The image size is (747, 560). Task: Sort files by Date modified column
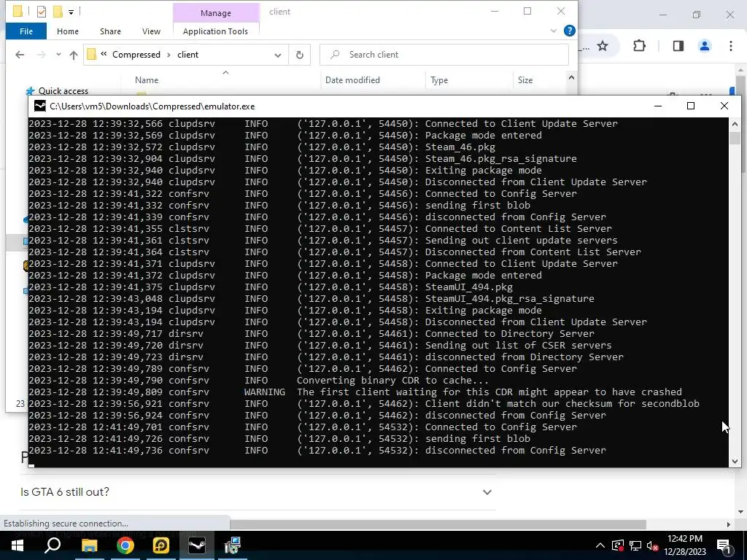coord(352,80)
